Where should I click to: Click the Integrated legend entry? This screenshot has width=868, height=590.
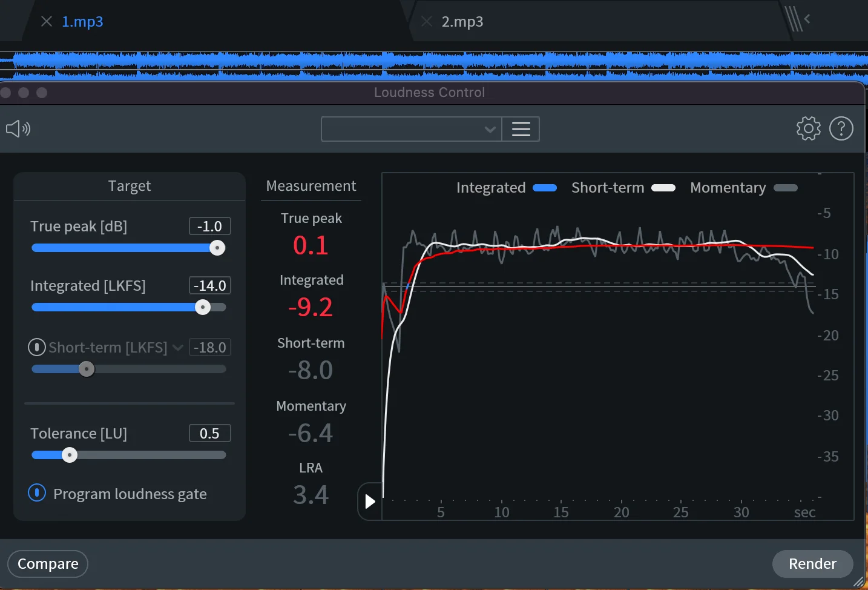[x=506, y=188]
